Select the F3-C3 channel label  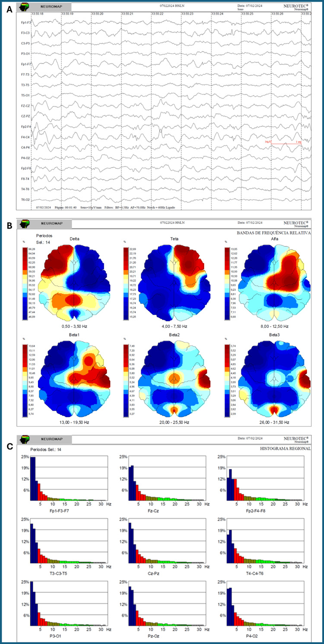click(25, 32)
